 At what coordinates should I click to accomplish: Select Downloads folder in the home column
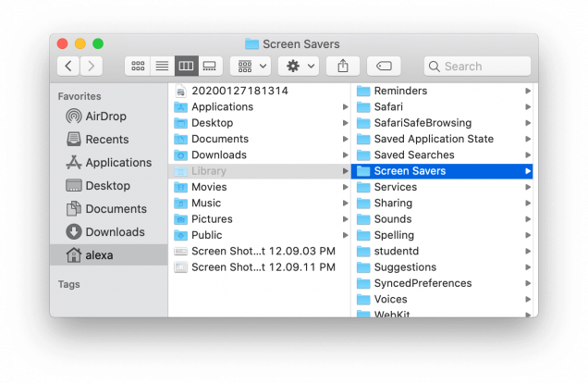pyautogui.click(x=260, y=154)
